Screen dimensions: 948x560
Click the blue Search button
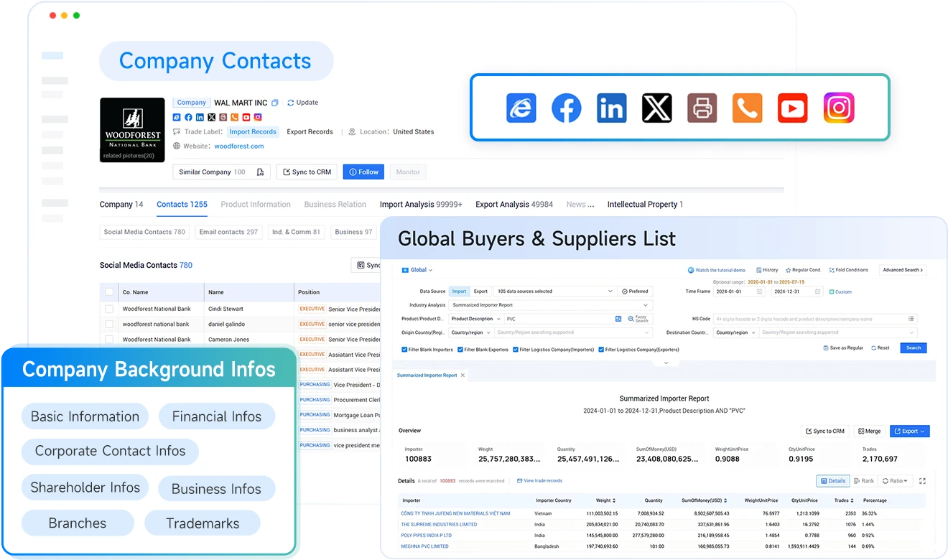(913, 347)
